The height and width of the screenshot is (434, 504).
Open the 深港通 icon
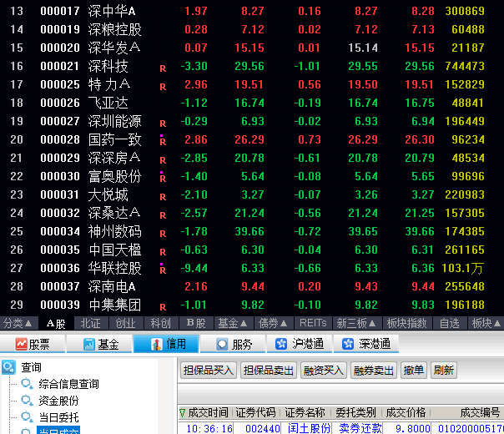pos(348,344)
